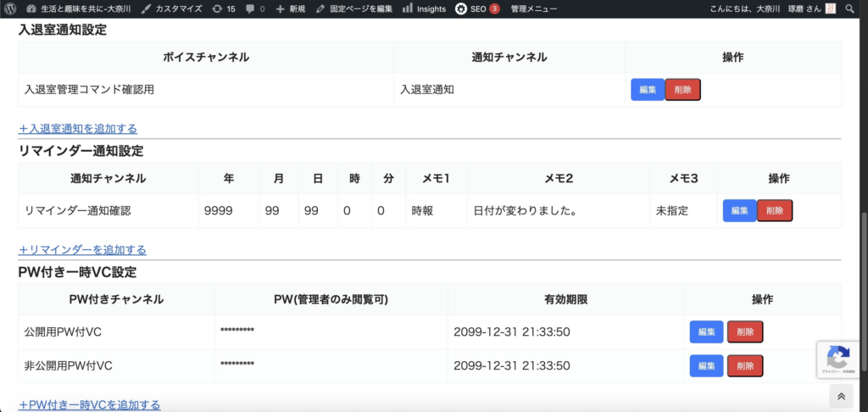Viewport: 868px width, 412px height.
Task: Open the 生活と趣味を共に-大奈川 site dashboard
Action: (78, 8)
